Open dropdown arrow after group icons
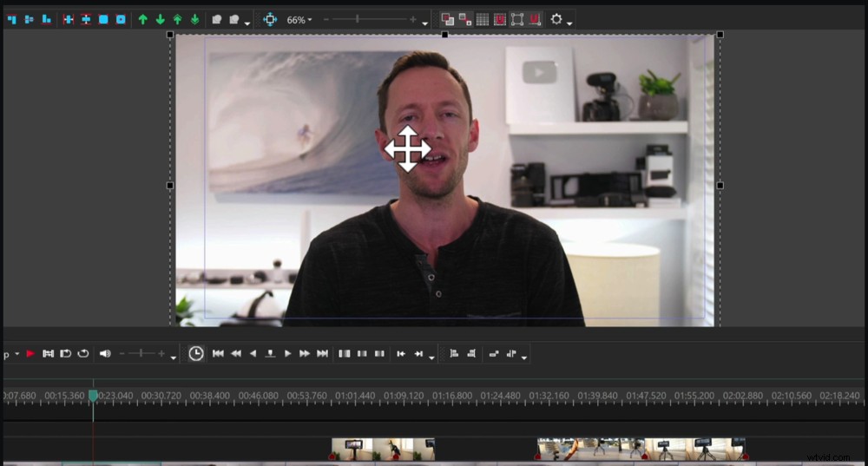The height and width of the screenshot is (466, 868). point(247,23)
